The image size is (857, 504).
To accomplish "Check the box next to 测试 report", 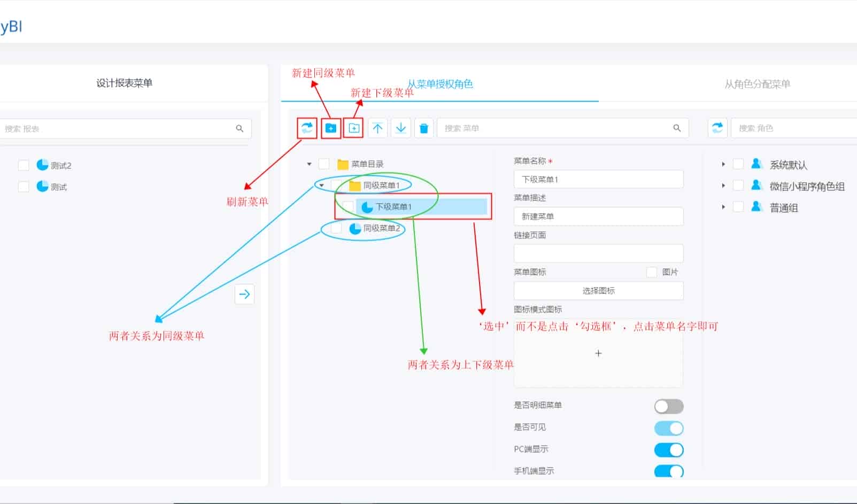I will click(24, 187).
